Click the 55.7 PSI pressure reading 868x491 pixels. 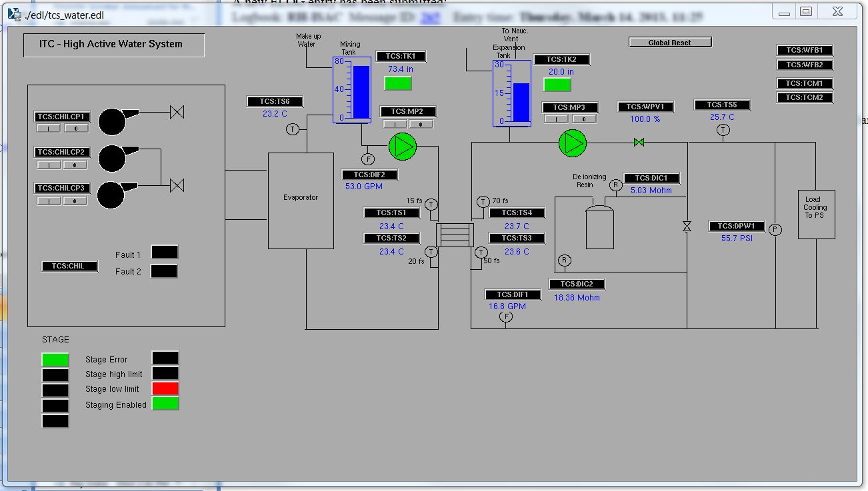(x=737, y=238)
